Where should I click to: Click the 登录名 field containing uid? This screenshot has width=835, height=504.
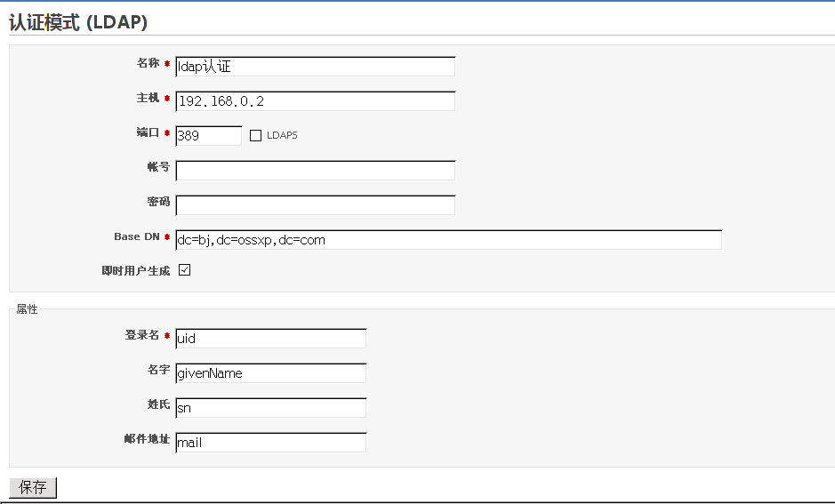click(270, 339)
